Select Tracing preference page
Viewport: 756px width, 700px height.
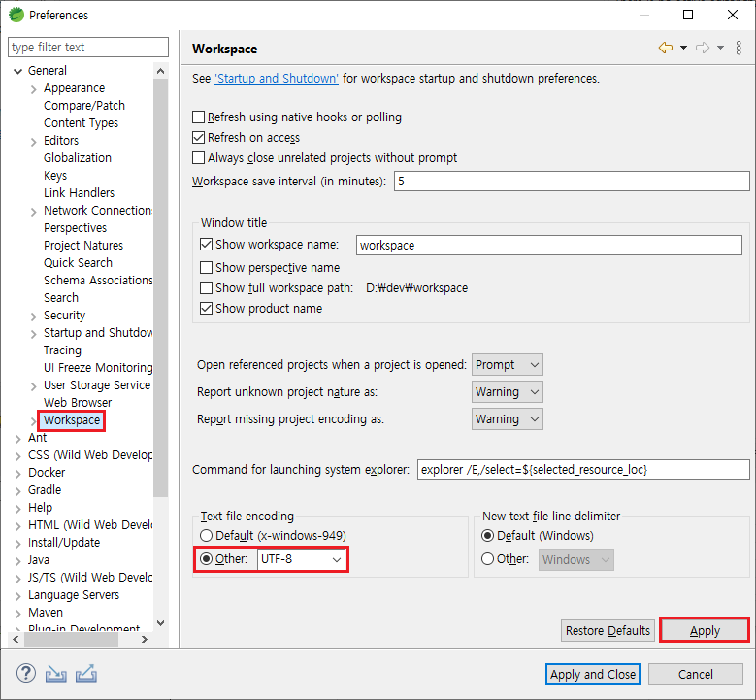point(62,350)
